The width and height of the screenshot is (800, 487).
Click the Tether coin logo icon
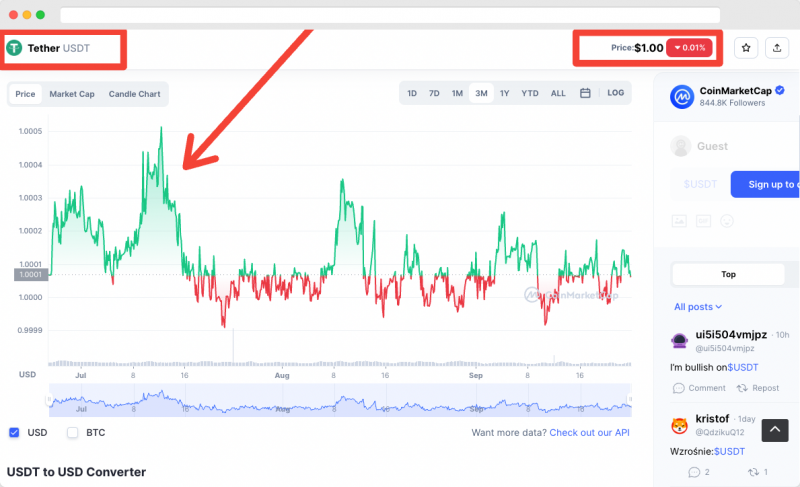coord(14,48)
